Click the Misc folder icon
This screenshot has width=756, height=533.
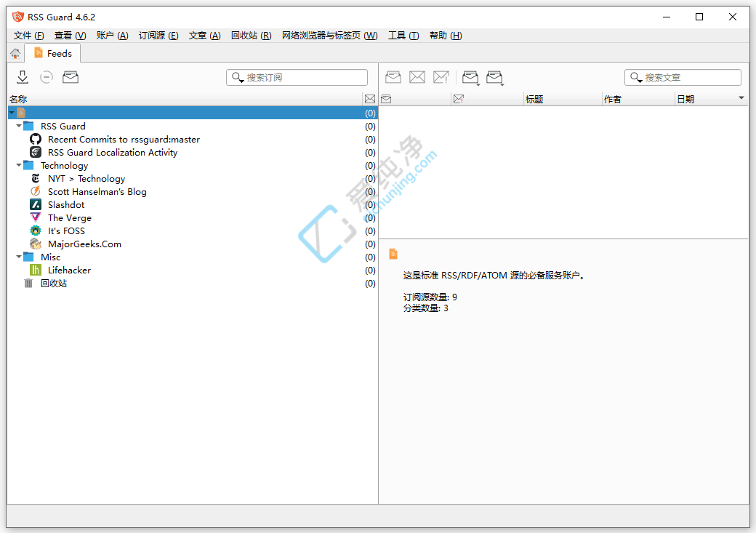coord(28,257)
